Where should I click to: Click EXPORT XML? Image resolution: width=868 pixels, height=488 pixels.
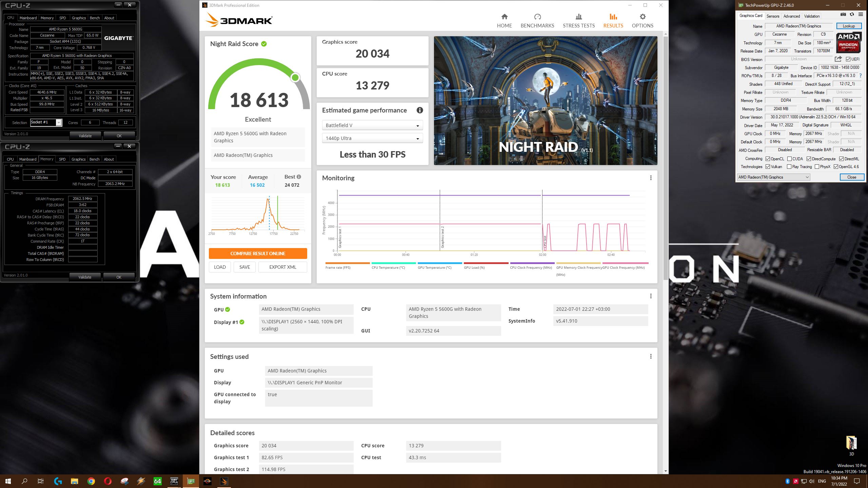pos(282,267)
